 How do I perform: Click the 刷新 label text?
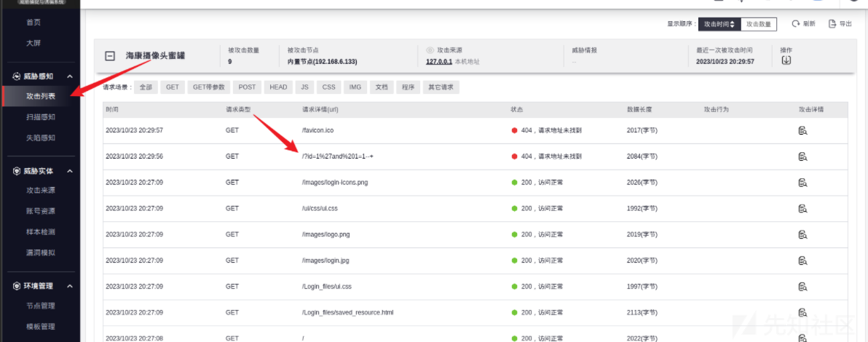(809, 24)
